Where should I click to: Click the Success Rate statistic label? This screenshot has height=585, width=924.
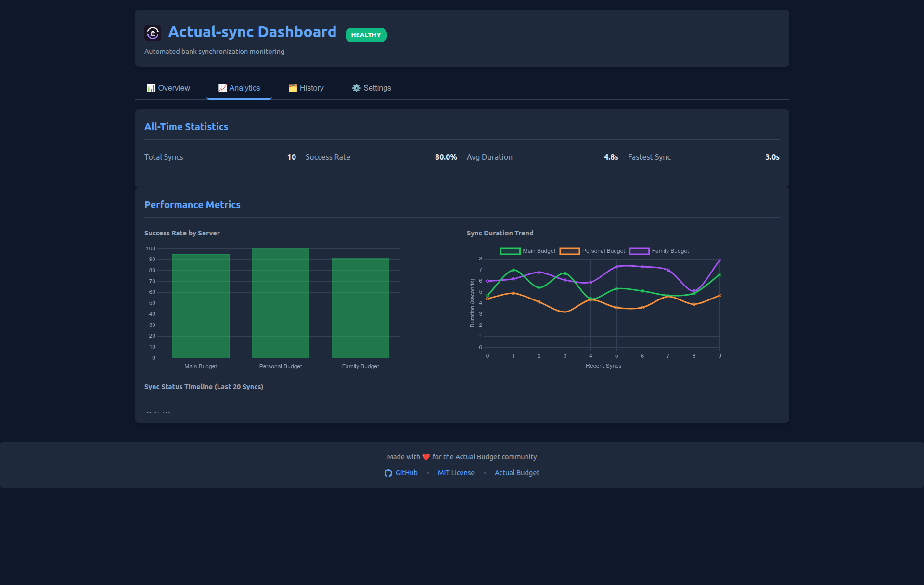point(328,157)
